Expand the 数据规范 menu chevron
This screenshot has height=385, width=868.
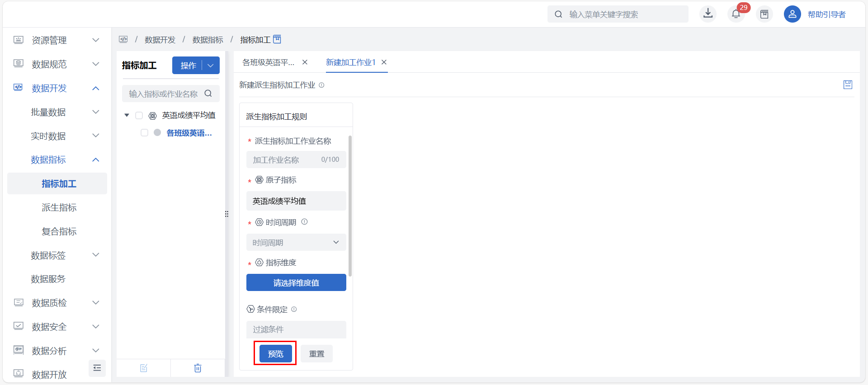click(x=96, y=64)
